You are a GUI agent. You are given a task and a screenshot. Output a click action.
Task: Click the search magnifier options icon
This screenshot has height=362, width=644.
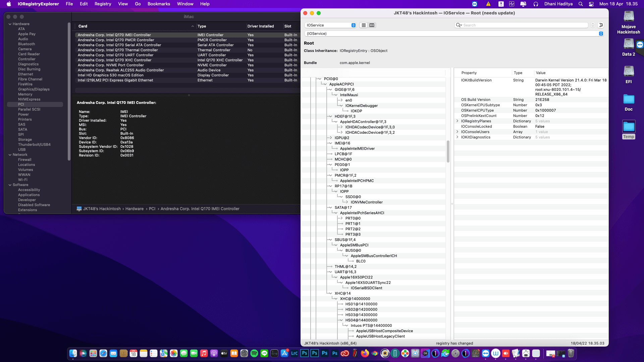pyautogui.click(x=459, y=25)
